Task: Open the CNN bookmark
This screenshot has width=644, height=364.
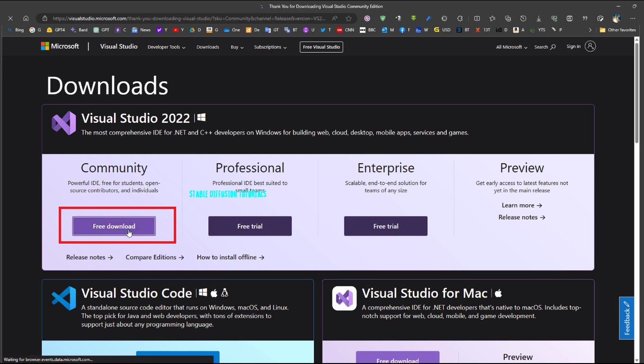Action: pyautogui.click(x=345, y=30)
